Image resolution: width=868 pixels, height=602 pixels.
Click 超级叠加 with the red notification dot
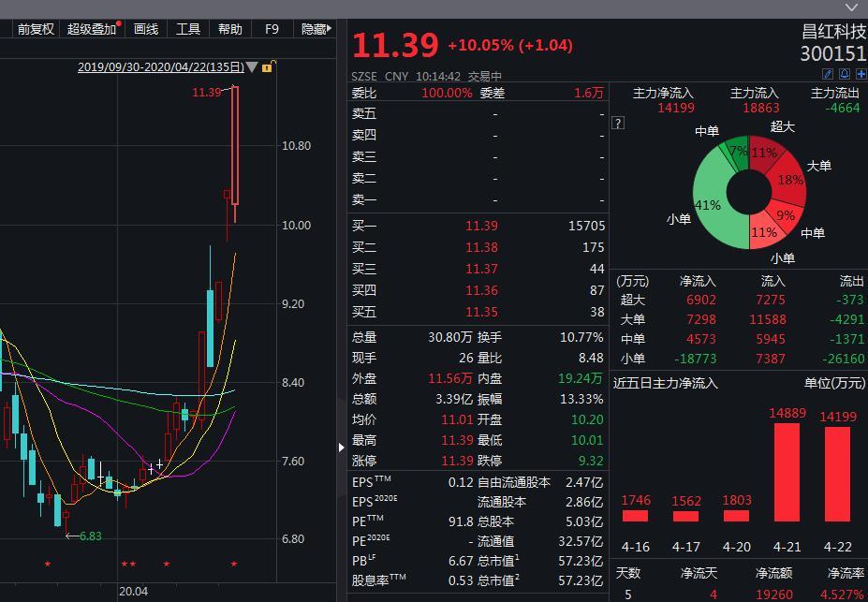tap(91, 29)
